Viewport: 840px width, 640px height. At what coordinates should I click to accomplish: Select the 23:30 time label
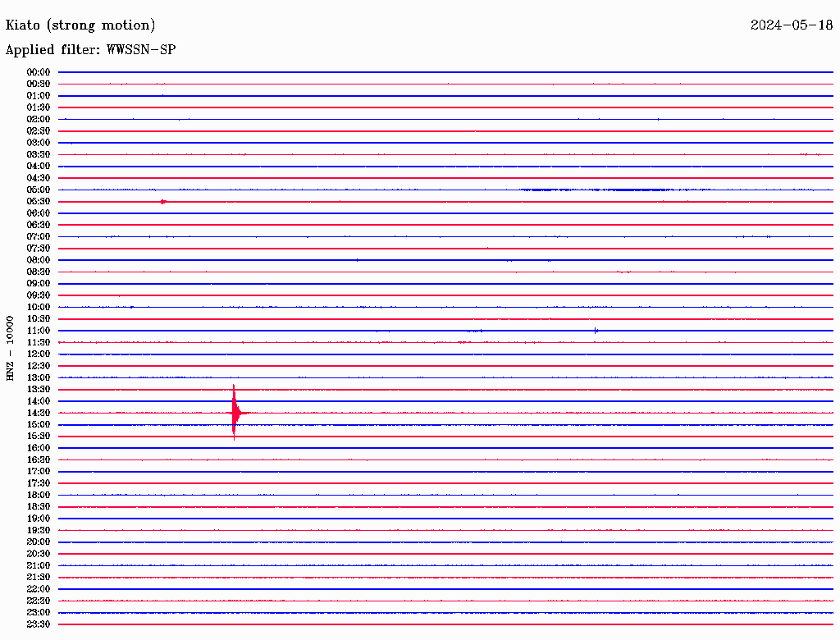tap(39, 624)
